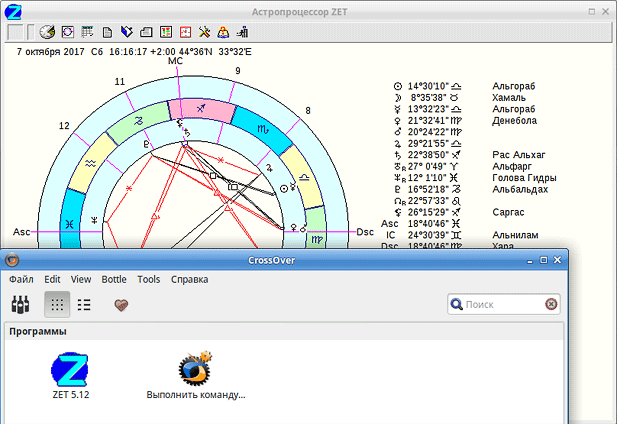Click the tools settings wrench icon
This screenshot has width=617, height=424.
tap(204, 32)
